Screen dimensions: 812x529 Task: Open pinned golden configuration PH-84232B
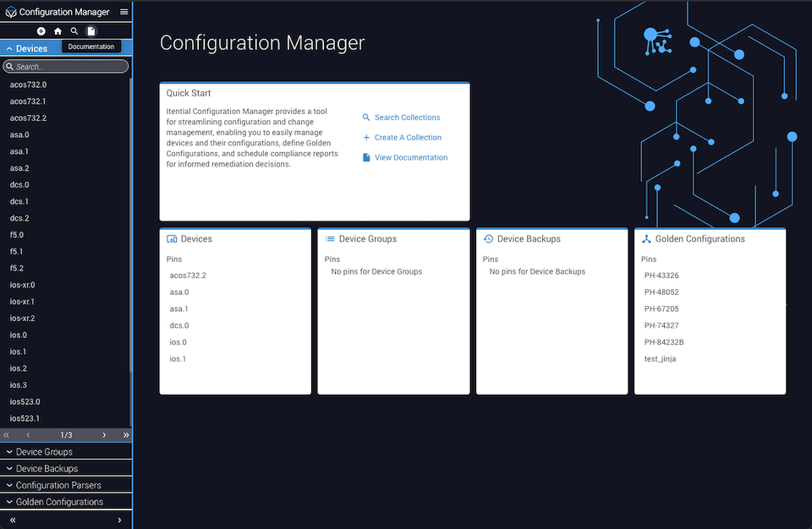click(664, 342)
